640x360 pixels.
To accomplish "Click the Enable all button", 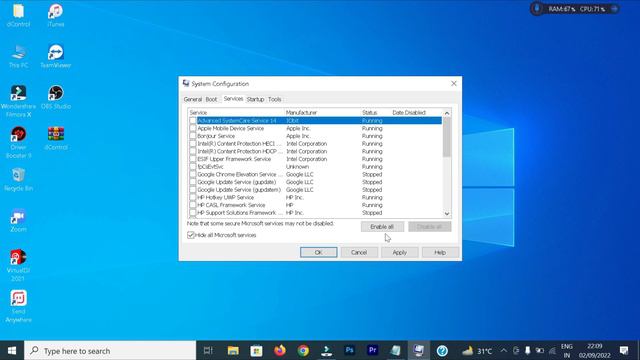I will [382, 227].
